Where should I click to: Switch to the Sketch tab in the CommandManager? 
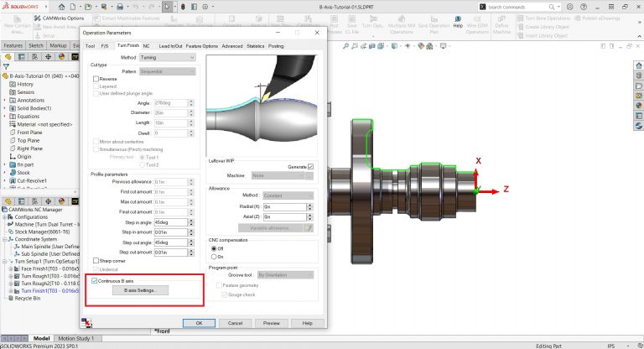tap(36, 45)
